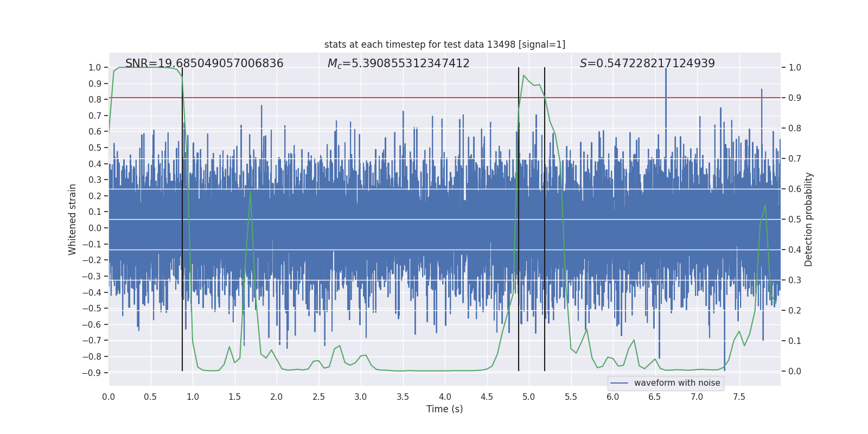Click the 'Detection probability' axis label
The image size is (868, 434).
pos(808,219)
